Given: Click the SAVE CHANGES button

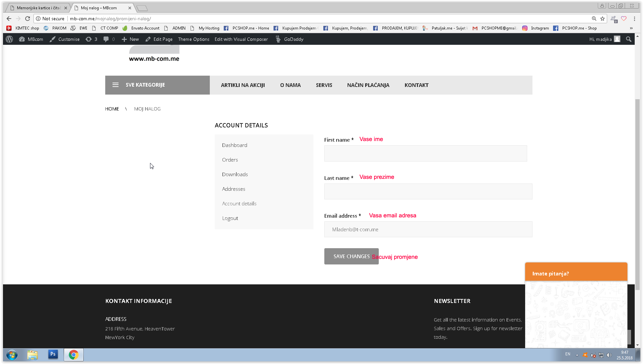Looking at the screenshot, I should [351, 256].
